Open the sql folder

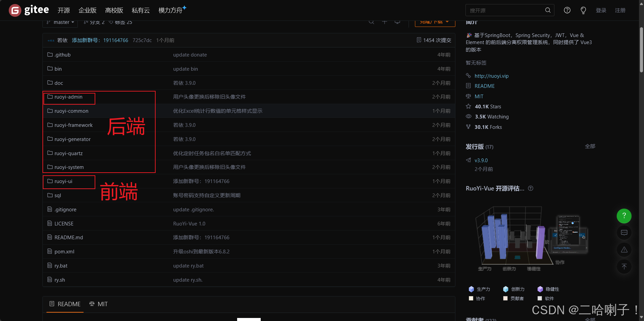[x=58, y=195]
